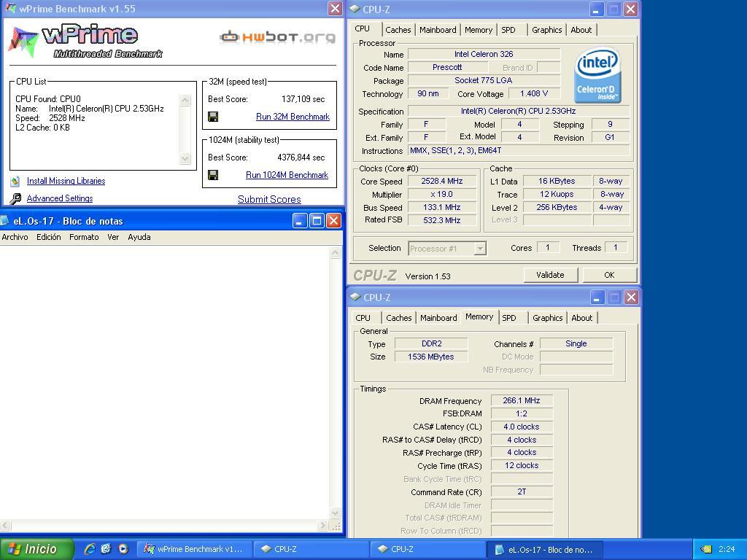747x560 pixels.
Task: Click the NVIDIA tray icon near the clock
Action: pyautogui.click(x=706, y=549)
